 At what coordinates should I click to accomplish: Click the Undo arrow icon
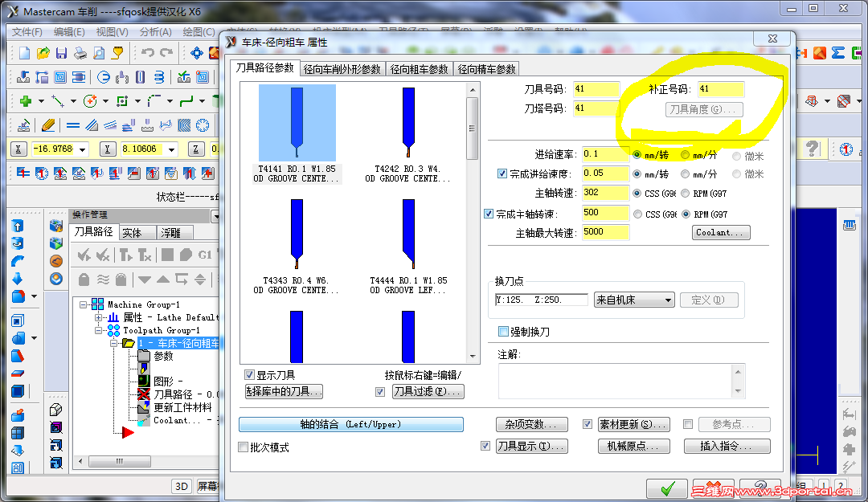147,53
